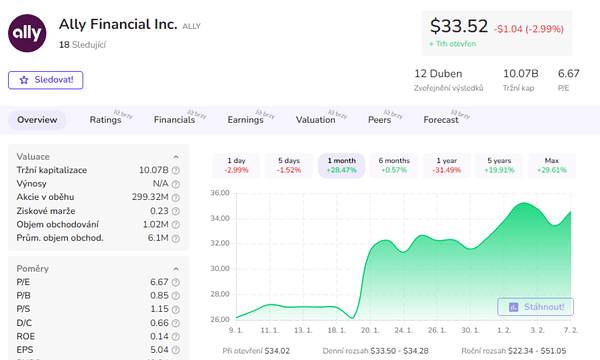Viewport: 600px width, 360px height.
Task: Switch to the Earnings tab
Action: [x=246, y=120]
